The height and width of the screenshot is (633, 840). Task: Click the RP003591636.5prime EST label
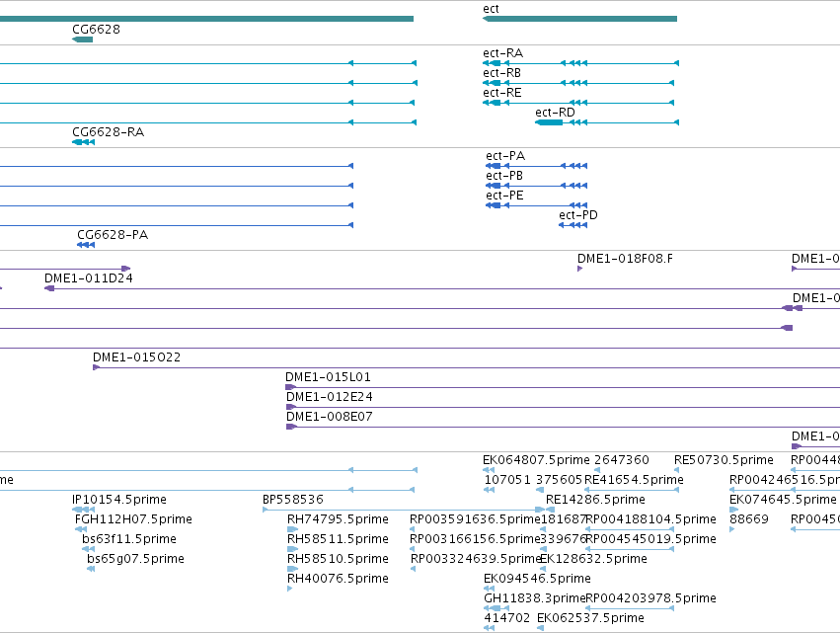[x=475, y=519]
